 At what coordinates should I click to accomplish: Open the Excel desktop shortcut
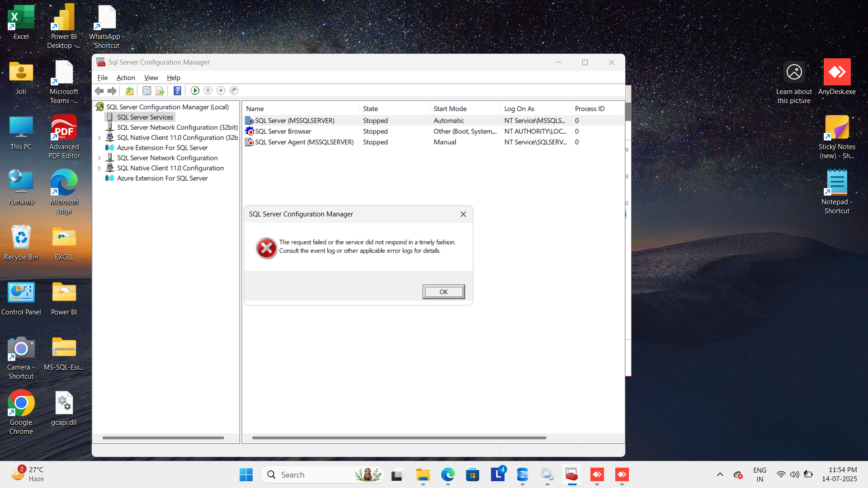pyautogui.click(x=21, y=23)
